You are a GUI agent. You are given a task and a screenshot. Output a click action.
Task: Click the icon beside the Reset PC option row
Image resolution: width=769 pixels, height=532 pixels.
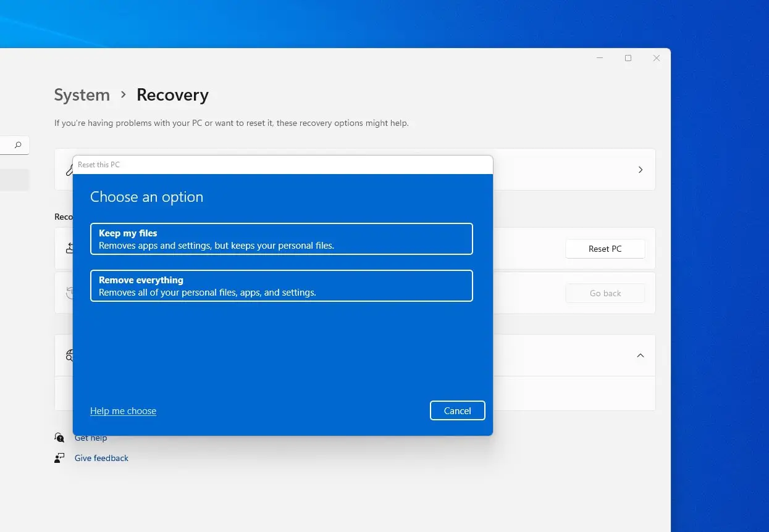(x=70, y=248)
